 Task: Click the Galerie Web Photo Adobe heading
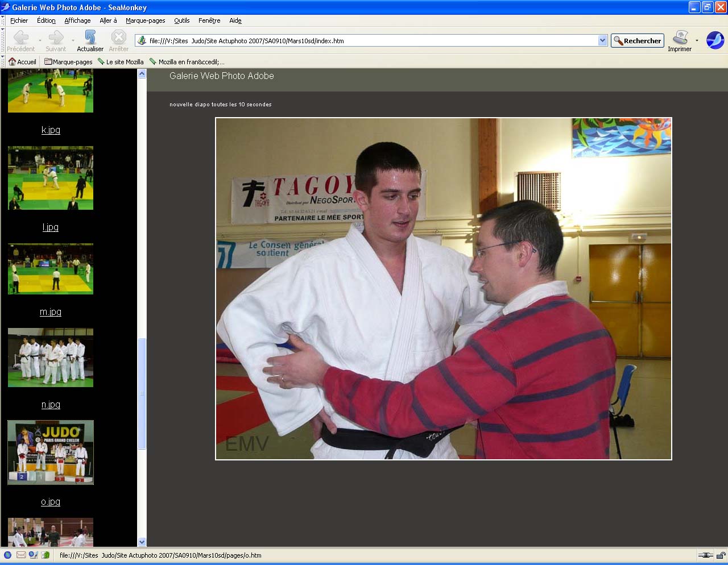tap(222, 76)
